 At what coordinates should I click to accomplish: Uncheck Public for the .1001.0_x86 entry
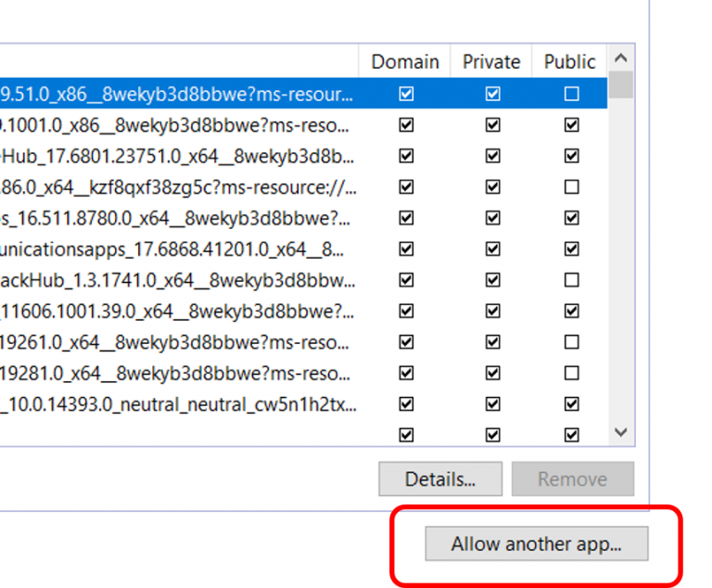(572, 124)
